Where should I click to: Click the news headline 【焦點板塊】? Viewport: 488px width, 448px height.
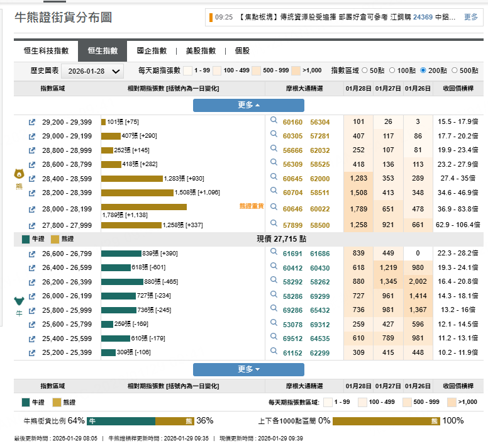[x=347, y=17]
